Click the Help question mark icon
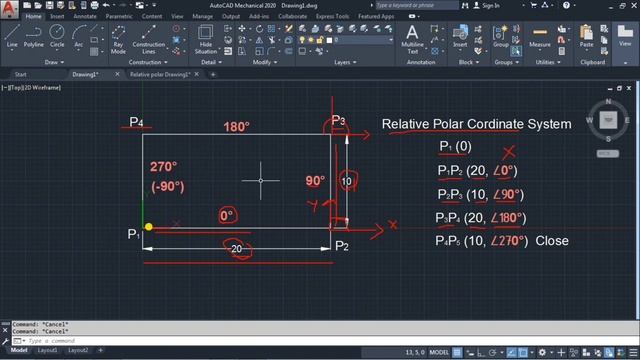 (x=566, y=5)
